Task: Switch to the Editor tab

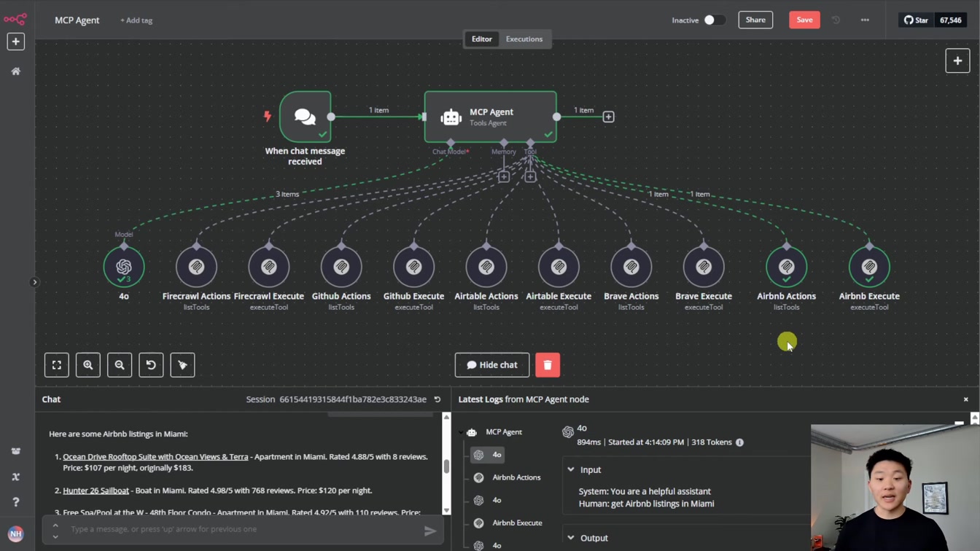Action: pos(481,39)
